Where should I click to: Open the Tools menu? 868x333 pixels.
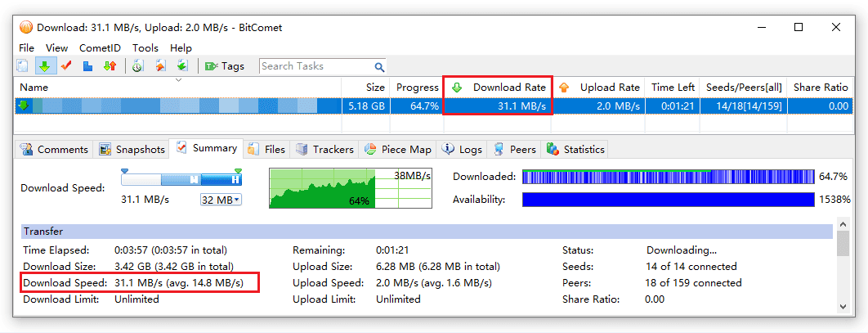point(145,48)
